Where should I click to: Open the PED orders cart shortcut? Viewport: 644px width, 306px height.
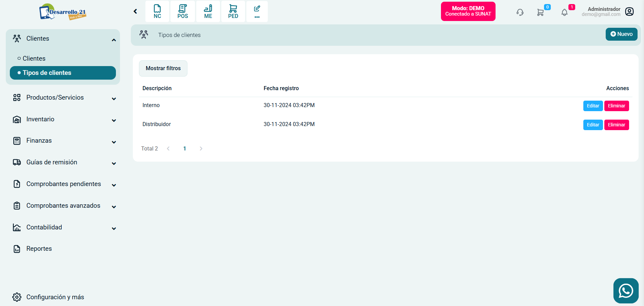pos(233,12)
